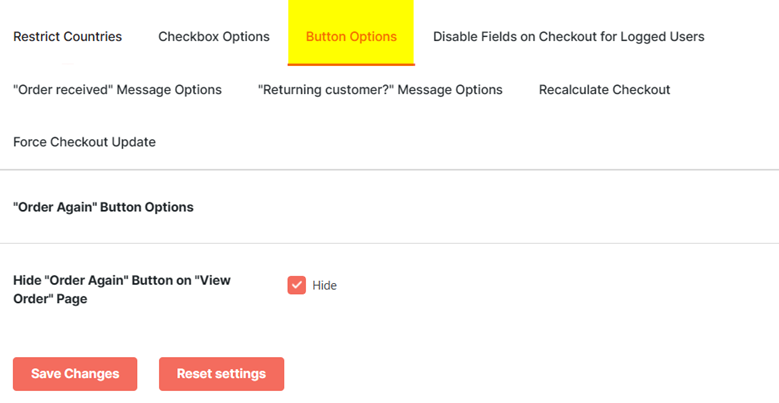The height and width of the screenshot is (403, 779).
Task: Click the "Order Again" Button Options heading
Action: coord(103,207)
